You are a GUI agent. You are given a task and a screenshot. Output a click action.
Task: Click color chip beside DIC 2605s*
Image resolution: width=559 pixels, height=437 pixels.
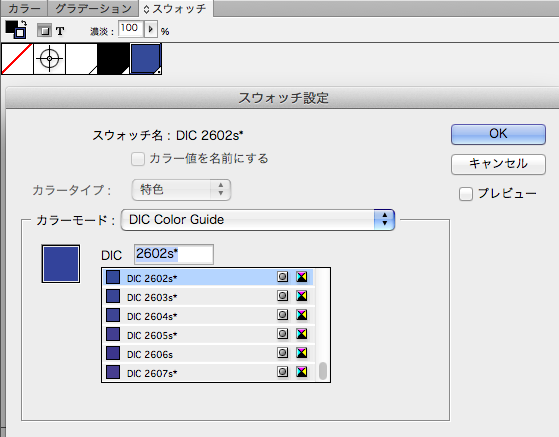(113, 334)
